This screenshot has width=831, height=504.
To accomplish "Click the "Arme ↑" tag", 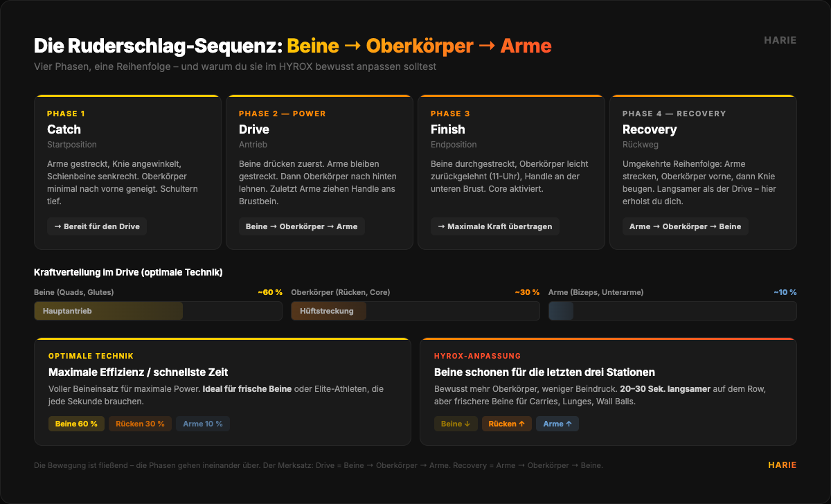I will pos(557,424).
